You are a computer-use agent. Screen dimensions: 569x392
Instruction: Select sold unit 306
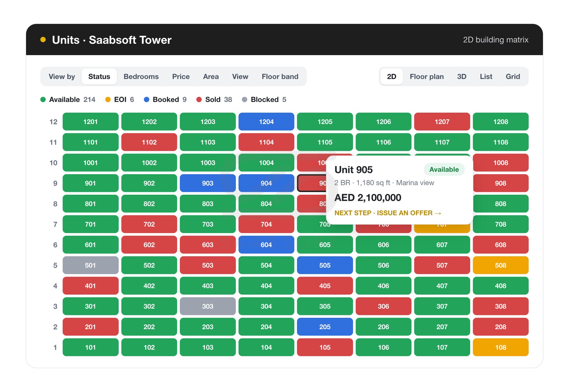click(x=383, y=306)
